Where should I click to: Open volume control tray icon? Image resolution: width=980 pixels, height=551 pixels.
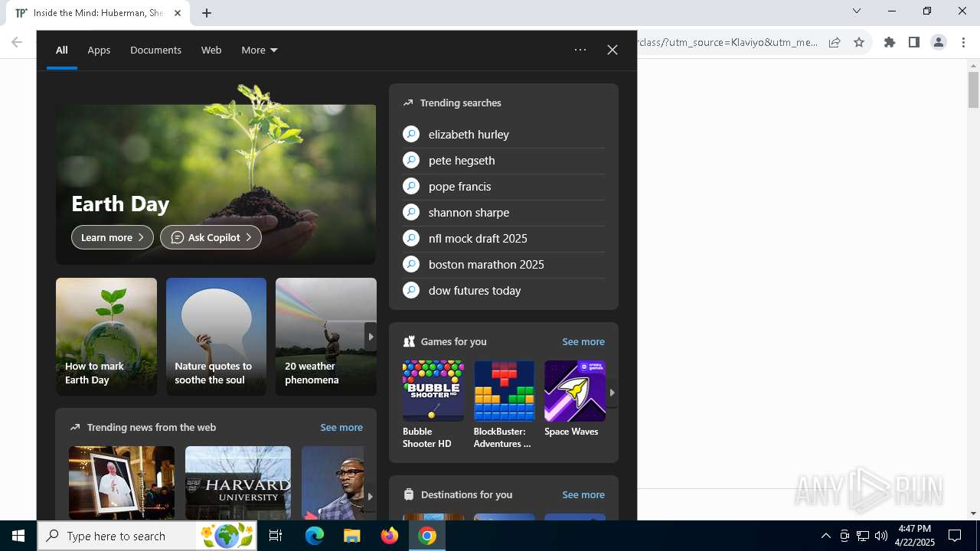tap(881, 536)
